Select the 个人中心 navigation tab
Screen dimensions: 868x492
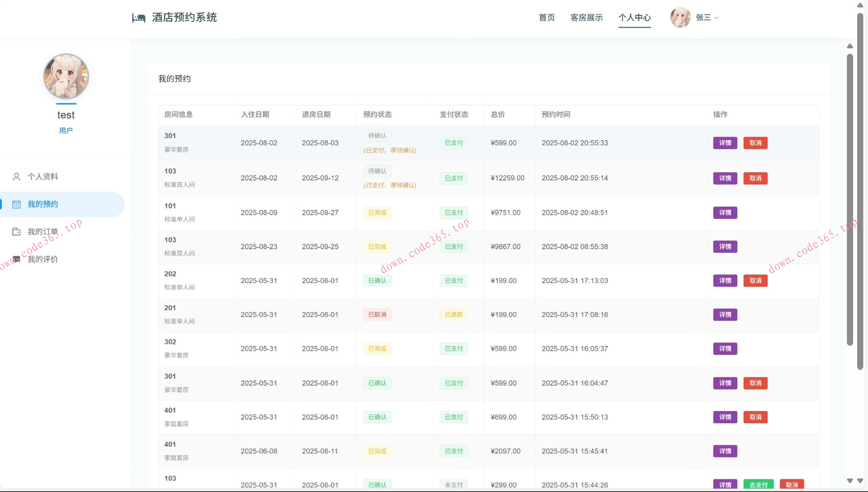(x=634, y=18)
